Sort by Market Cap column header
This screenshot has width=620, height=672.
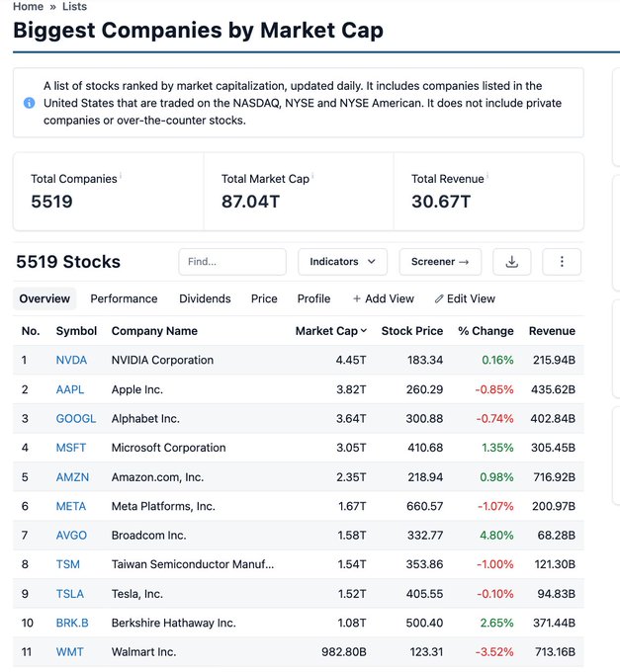pos(330,331)
